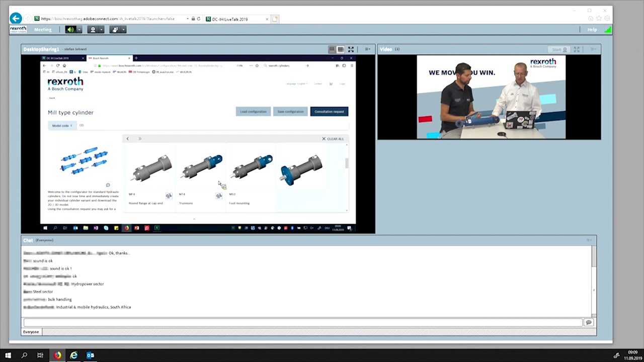
Task: Open Outlook from the Windows taskbar
Action: click(90, 355)
